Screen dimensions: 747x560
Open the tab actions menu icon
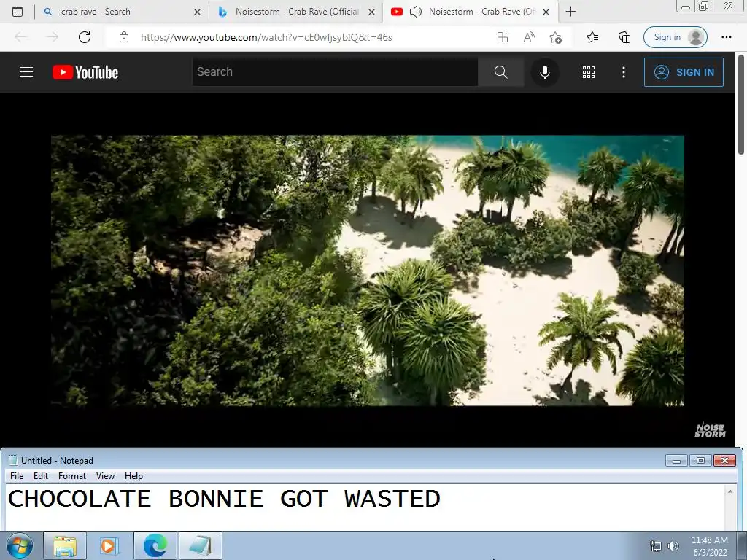(18, 12)
